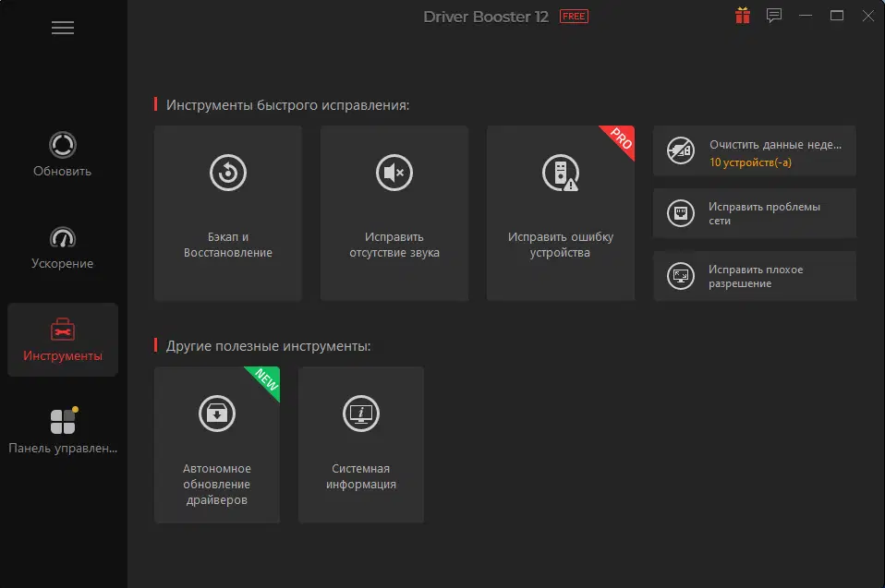This screenshot has height=588, width=885.
Task: Click the gift box icon
Action: 743,16
